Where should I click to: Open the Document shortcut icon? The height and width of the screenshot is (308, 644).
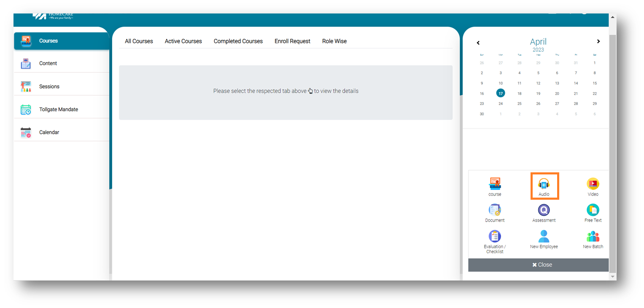coord(495,210)
